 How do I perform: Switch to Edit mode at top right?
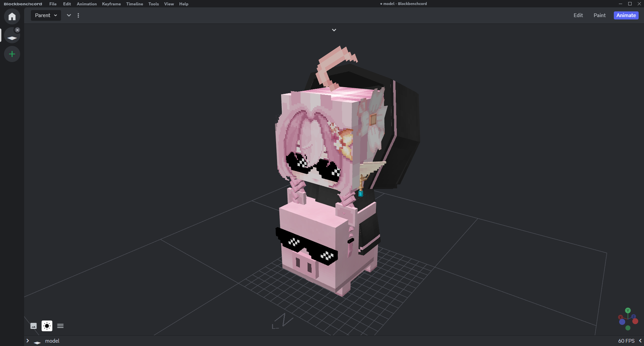click(x=578, y=15)
